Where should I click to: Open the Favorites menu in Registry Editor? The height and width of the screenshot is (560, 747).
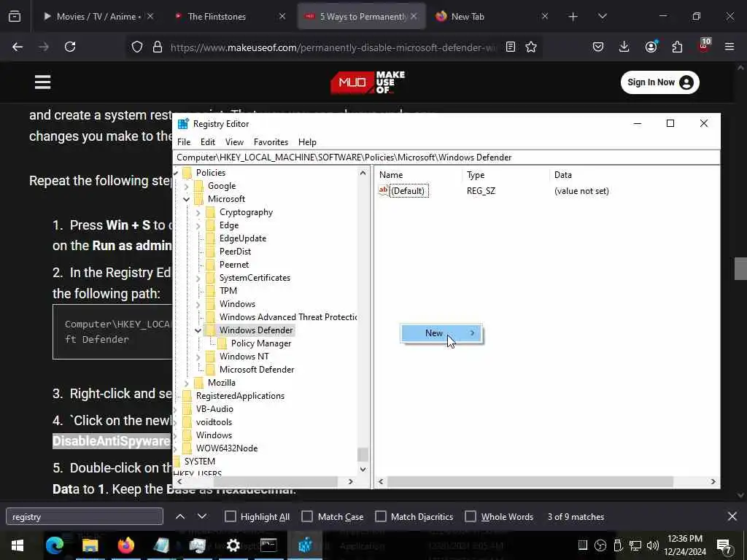point(271,142)
